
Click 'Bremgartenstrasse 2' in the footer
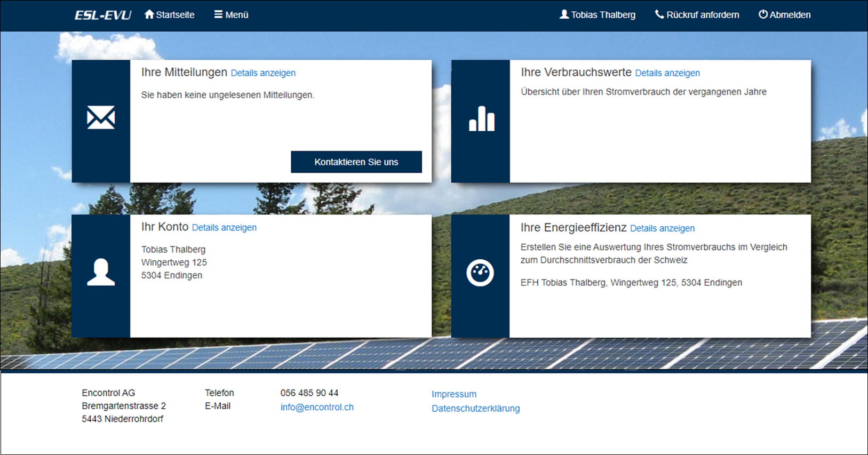click(x=124, y=406)
